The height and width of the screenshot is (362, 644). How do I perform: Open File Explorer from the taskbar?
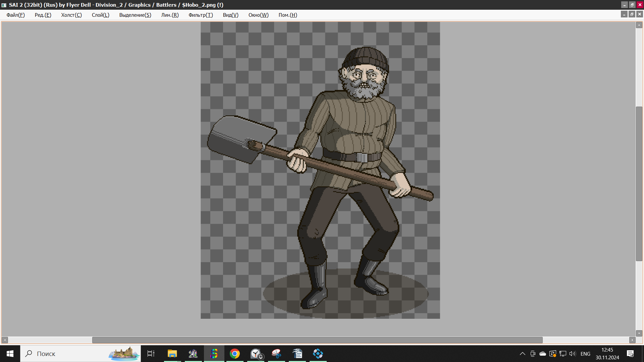click(x=172, y=354)
